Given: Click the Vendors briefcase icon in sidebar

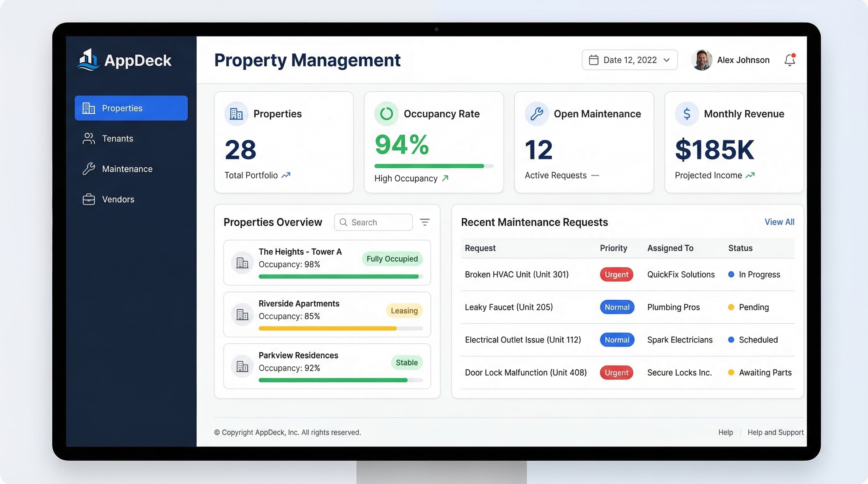Looking at the screenshot, I should click(89, 199).
